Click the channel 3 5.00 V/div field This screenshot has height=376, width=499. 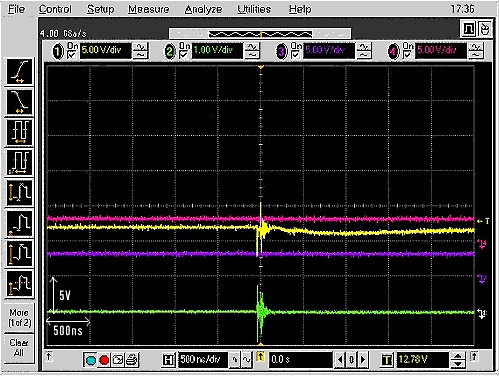pos(329,51)
